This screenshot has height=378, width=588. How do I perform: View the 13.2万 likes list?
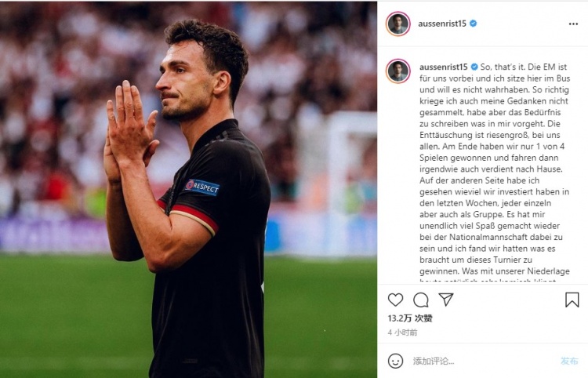tap(410, 318)
